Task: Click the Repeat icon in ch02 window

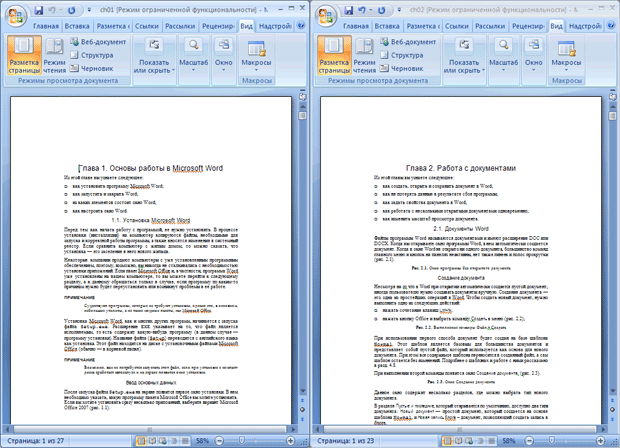Action: (382, 10)
